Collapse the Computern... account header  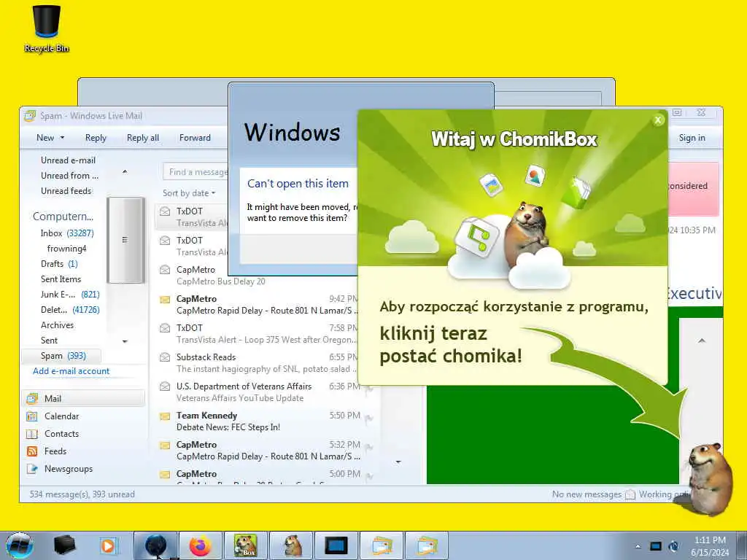point(63,216)
